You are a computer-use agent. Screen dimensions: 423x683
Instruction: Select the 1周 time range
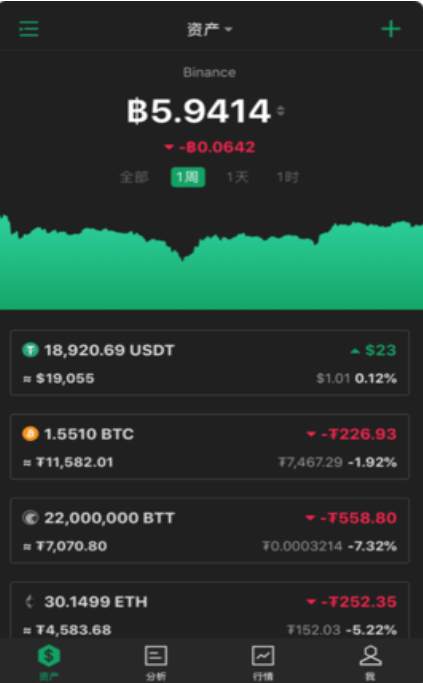click(x=188, y=177)
